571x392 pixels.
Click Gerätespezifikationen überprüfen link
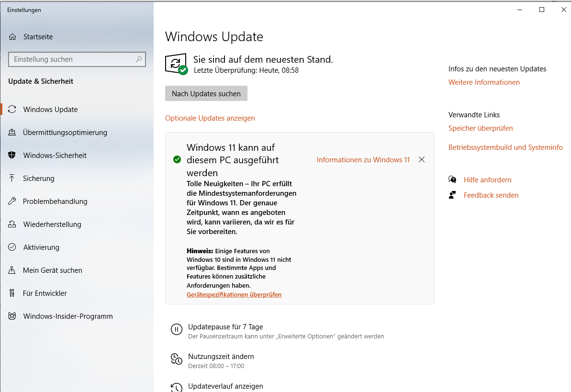(x=234, y=294)
